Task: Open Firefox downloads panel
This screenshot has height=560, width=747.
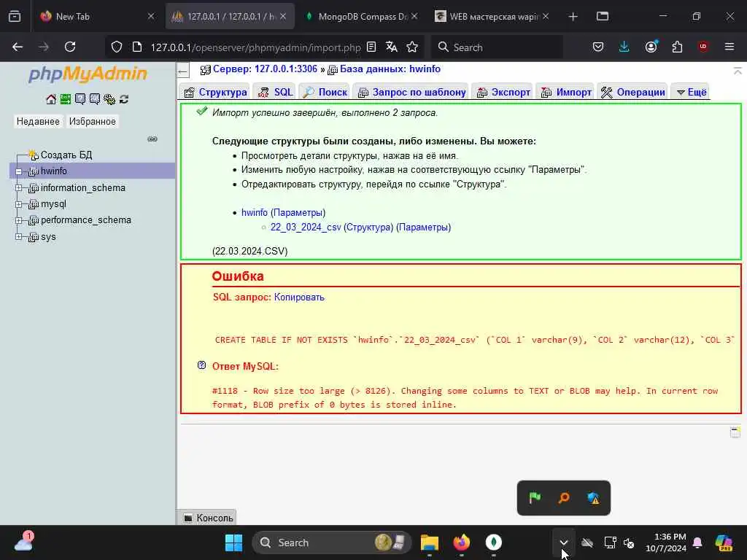Action: [624, 47]
